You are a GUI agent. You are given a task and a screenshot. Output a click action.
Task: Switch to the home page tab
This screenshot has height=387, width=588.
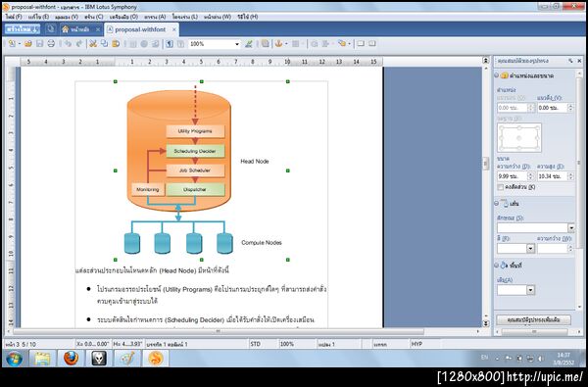(x=80, y=29)
